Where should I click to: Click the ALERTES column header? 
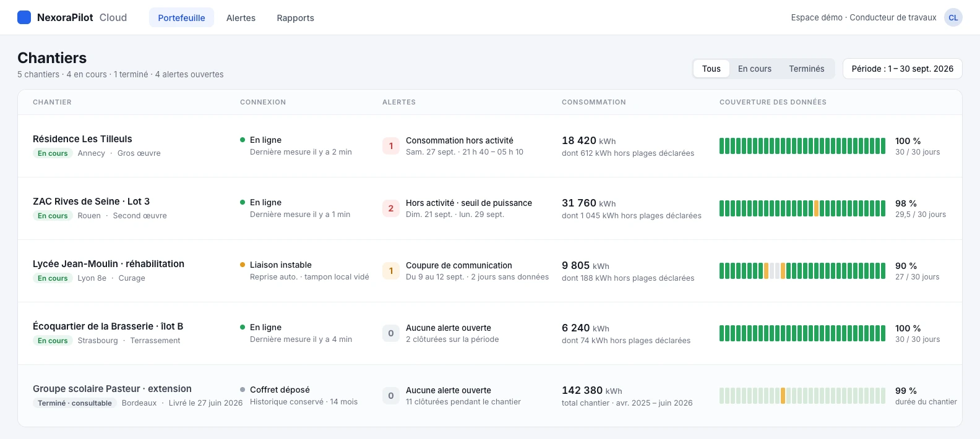point(399,102)
